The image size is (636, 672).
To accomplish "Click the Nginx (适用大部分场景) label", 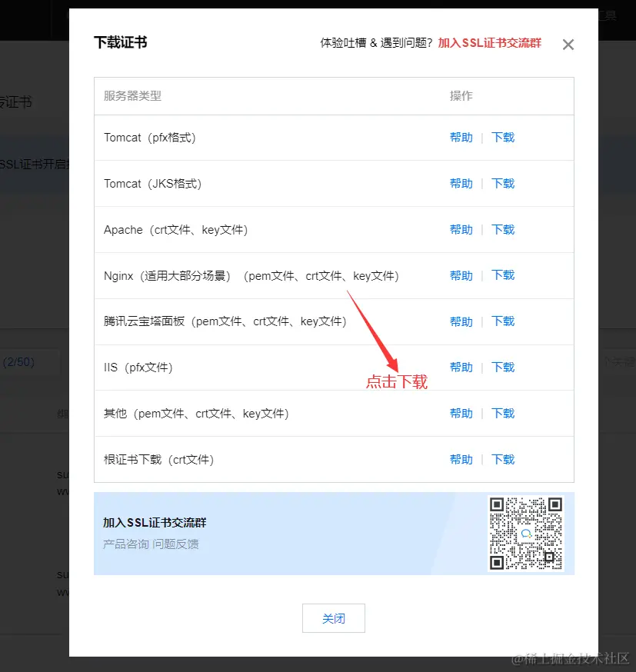I will 167,276.
